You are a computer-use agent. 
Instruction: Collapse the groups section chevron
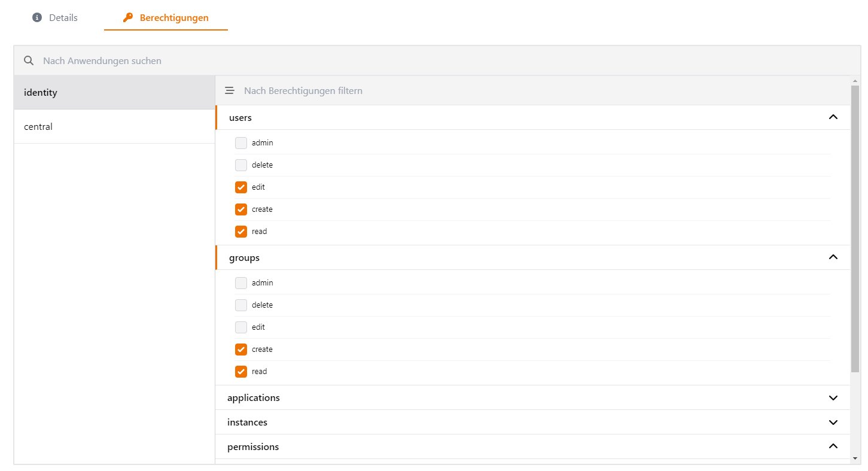point(833,257)
